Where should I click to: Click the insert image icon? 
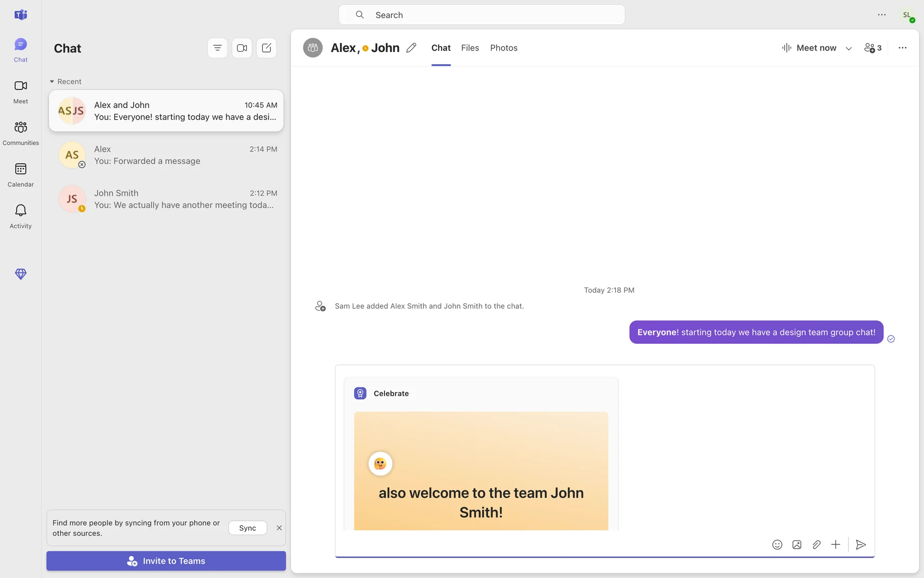797,545
